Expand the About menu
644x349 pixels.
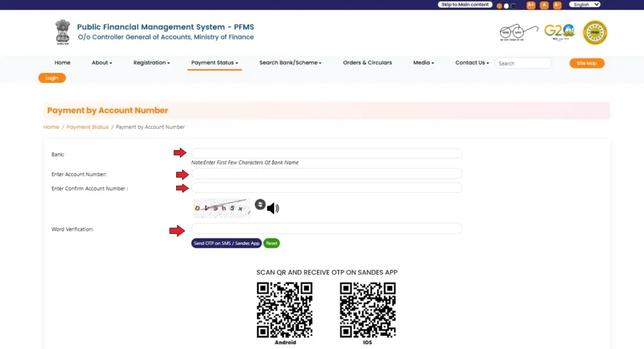[x=102, y=63]
